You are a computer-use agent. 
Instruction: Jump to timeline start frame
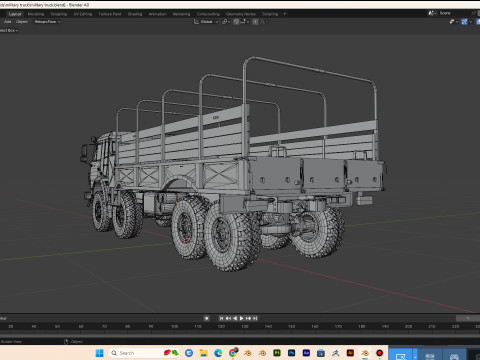pyautogui.click(x=221, y=318)
